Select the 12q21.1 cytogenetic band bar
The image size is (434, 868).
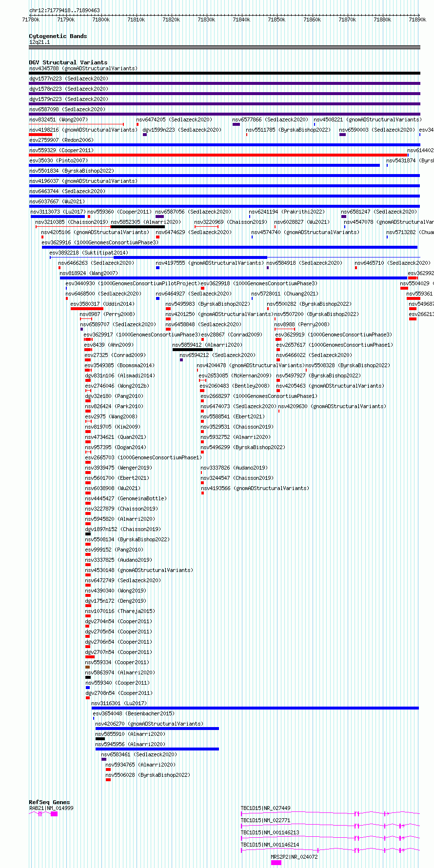pos(224,47)
